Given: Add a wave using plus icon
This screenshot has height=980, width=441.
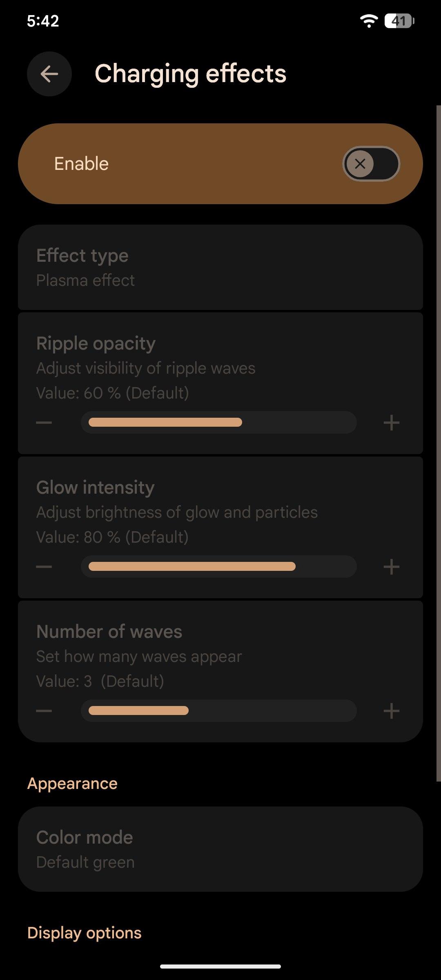Looking at the screenshot, I should [391, 710].
